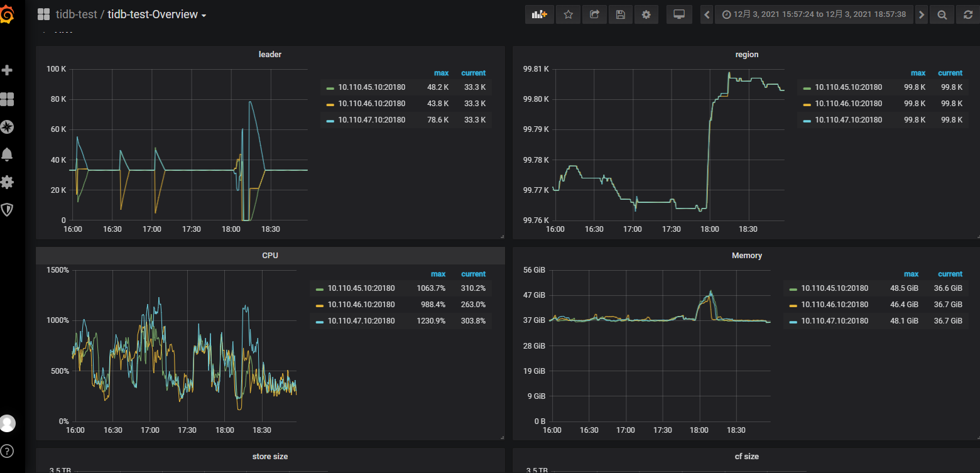Screen dimensions: 980x473
Task: Click the Grafana logo home icon
Action: tap(7, 14)
